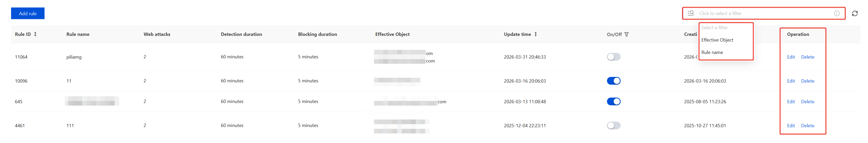Edit the rule named 111

point(791,126)
